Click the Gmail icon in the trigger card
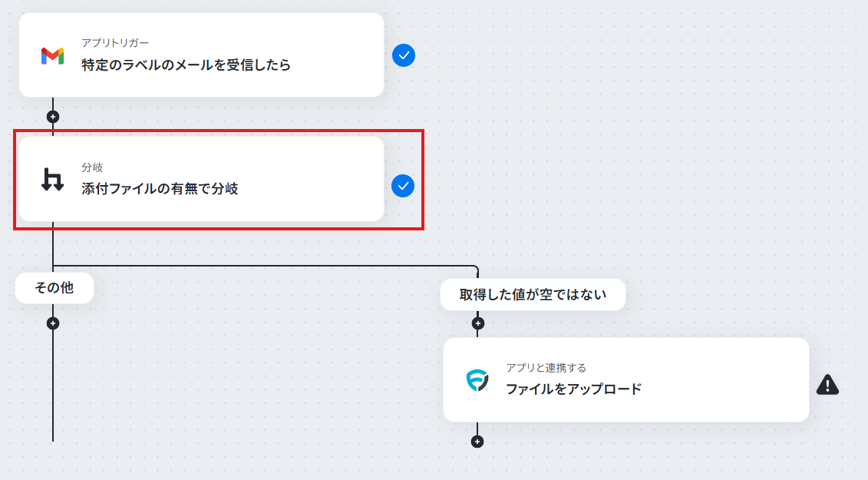868x480 pixels. pyautogui.click(x=53, y=56)
